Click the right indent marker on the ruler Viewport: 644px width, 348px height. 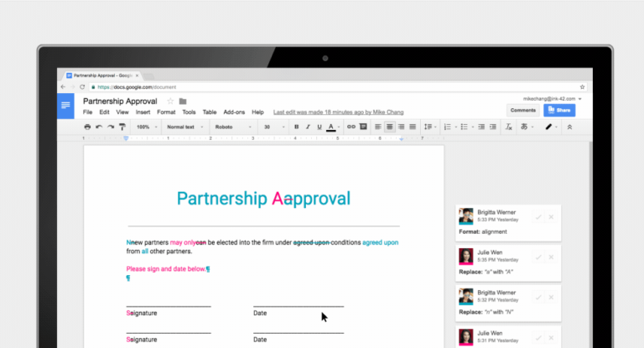402,139
